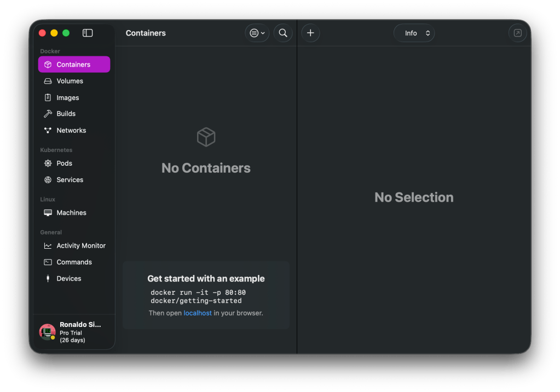The width and height of the screenshot is (560, 392).
Task: Open the Kubernetes Pods section
Action: point(74,163)
